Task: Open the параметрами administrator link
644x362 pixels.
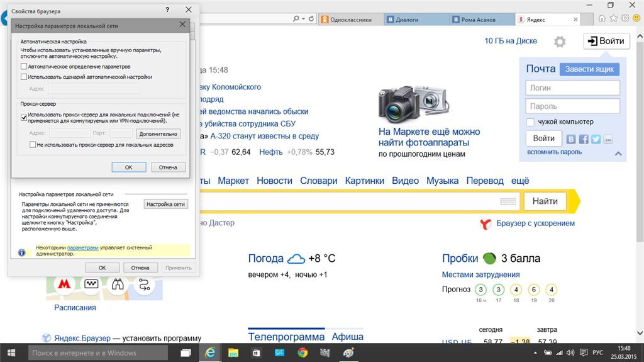Action: (82, 247)
